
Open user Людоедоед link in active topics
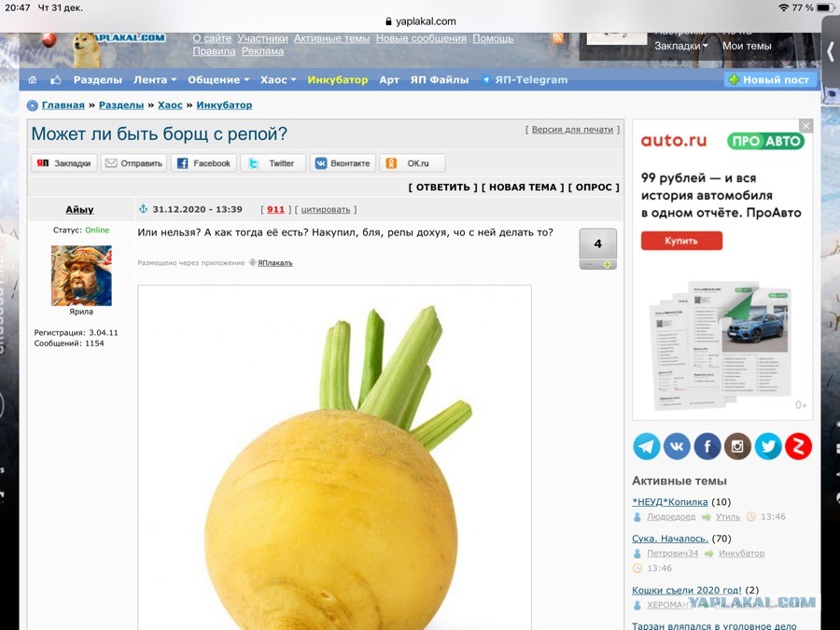pos(671,517)
